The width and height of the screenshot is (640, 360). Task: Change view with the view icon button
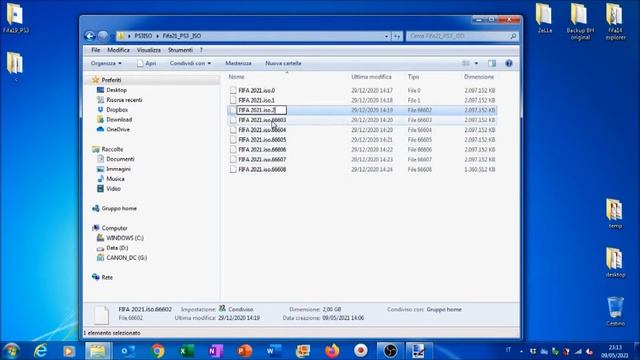(x=466, y=63)
